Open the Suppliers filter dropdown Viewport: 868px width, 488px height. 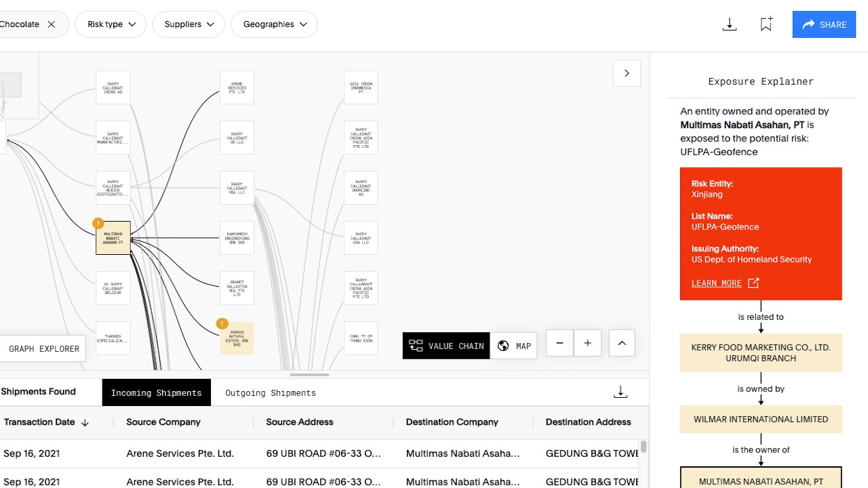(x=189, y=24)
